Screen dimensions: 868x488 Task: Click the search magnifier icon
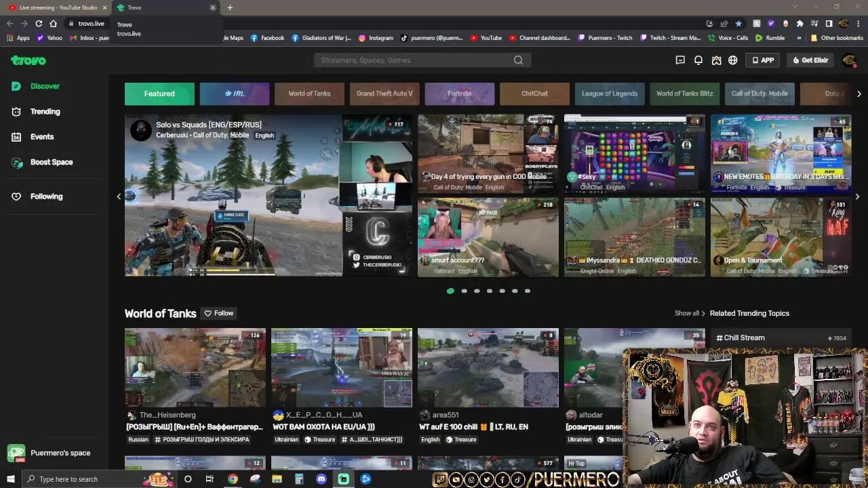[519, 60]
